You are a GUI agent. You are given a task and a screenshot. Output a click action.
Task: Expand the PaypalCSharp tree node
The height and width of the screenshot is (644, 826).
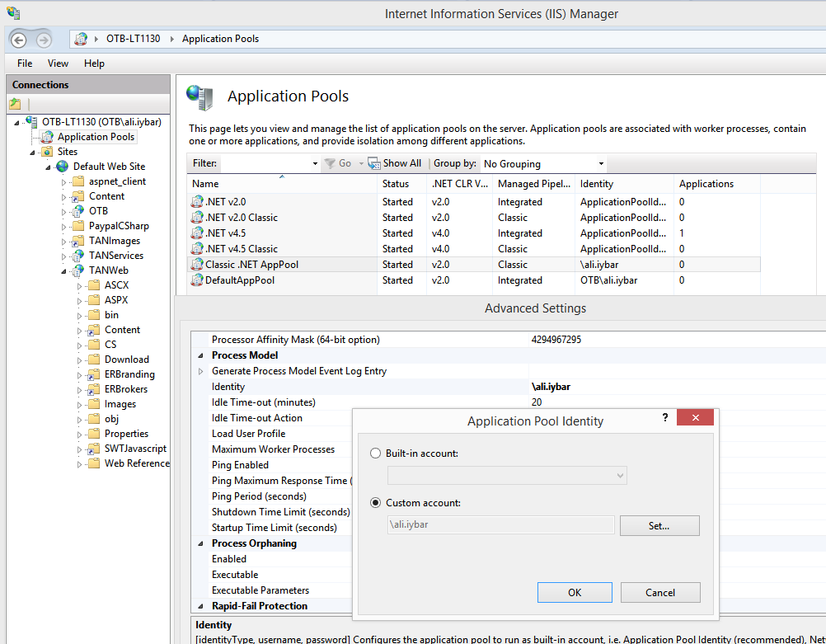[64, 226]
